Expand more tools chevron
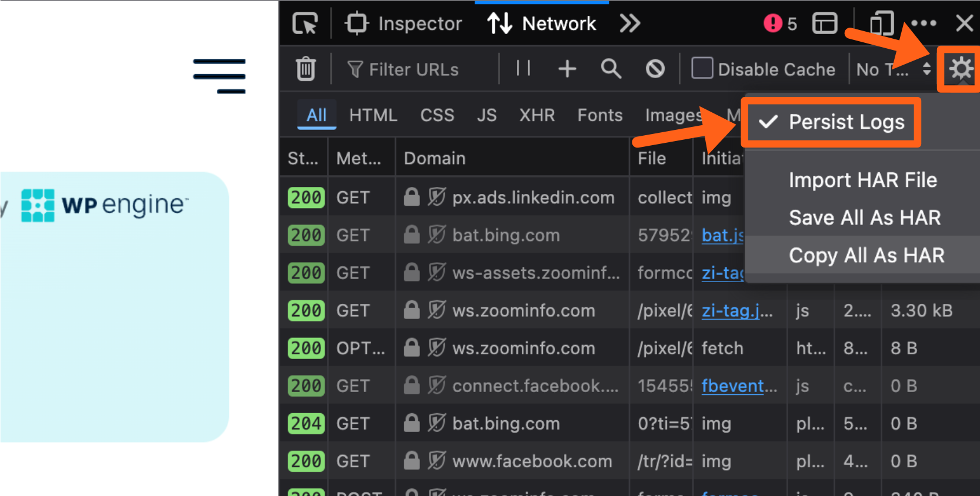 (x=629, y=24)
